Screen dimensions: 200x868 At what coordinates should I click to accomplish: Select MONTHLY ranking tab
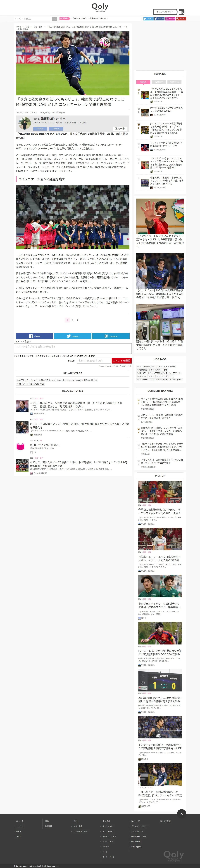tap(174, 82)
